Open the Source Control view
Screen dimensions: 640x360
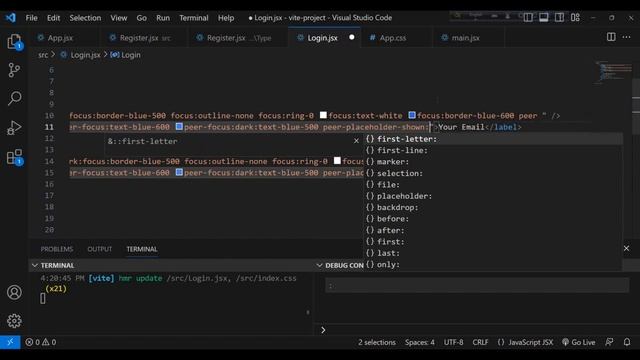(x=14, y=70)
